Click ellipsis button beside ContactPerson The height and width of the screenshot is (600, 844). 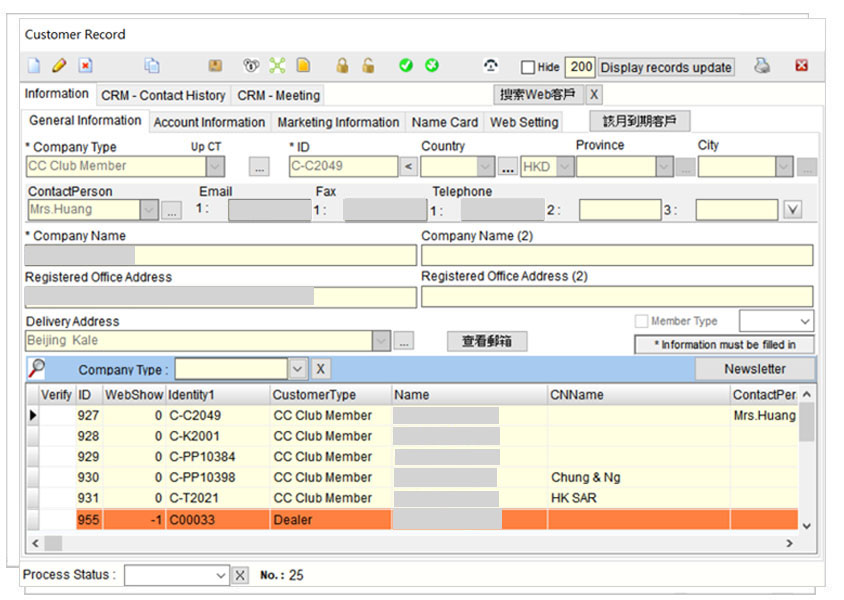click(172, 210)
